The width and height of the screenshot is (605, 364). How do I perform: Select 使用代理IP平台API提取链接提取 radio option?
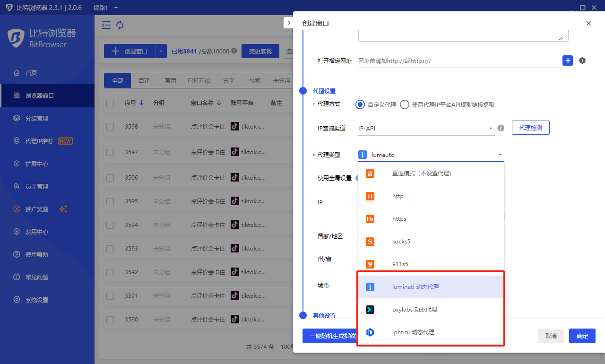coord(405,105)
